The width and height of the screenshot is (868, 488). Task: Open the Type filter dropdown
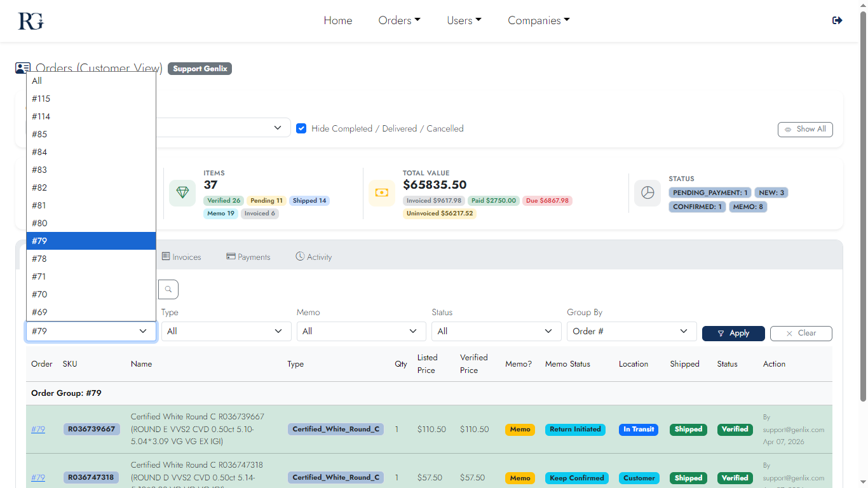226,331
